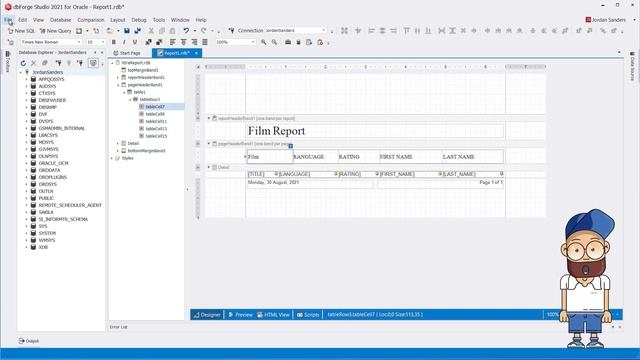Image resolution: width=640 pixels, height=360 pixels.
Task: Click the New Query button
Action: 55,31
